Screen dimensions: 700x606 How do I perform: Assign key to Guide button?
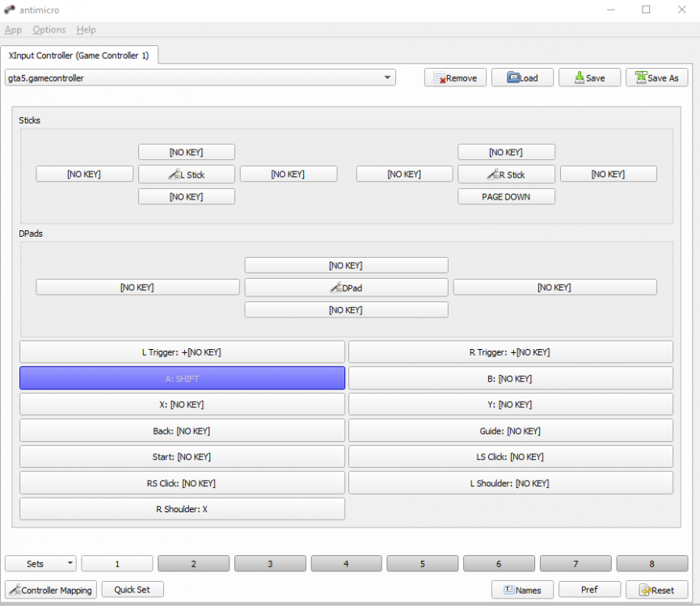(x=510, y=431)
